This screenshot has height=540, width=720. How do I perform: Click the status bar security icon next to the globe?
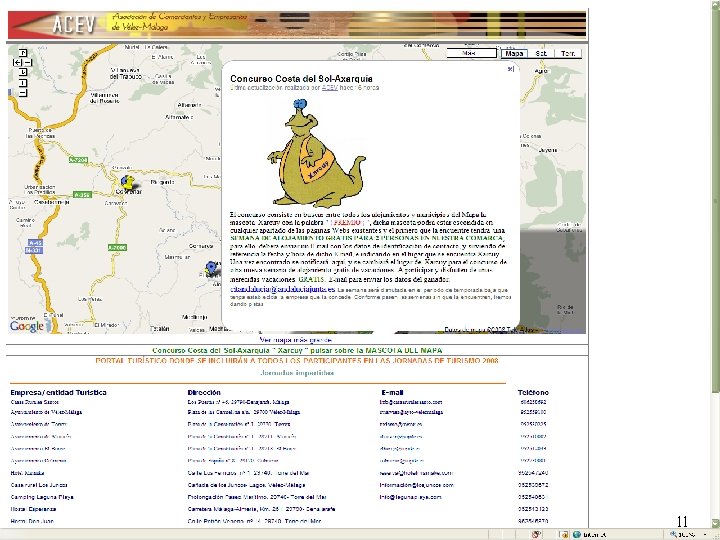point(563,534)
